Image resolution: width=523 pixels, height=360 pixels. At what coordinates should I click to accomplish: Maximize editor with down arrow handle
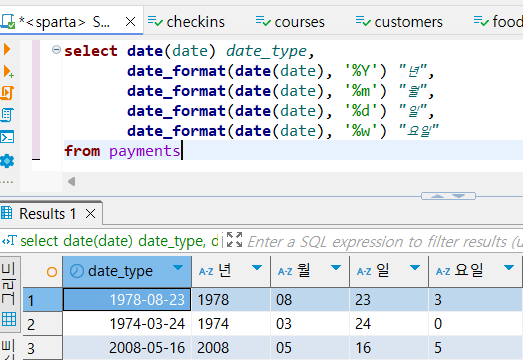pos(459,196)
